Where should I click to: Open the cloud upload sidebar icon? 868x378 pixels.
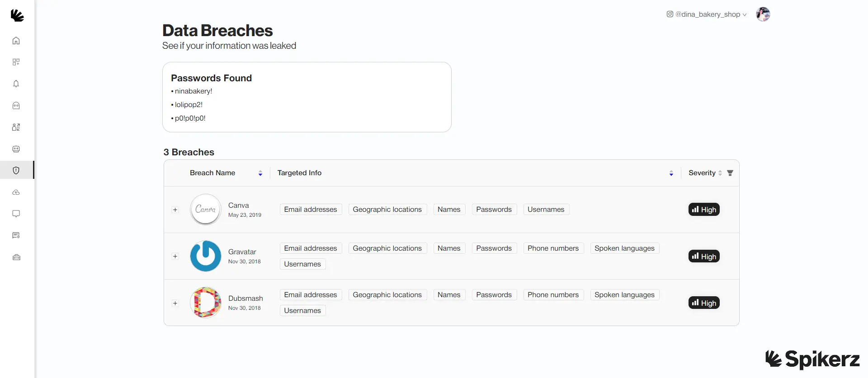point(16,192)
